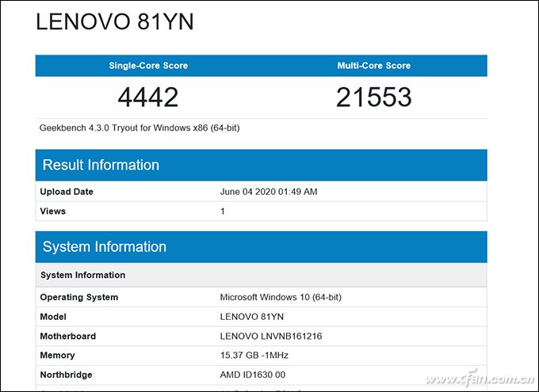Select the multi-core score value 21553
Image resolution: width=539 pixels, height=392 pixels.
(x=374, y=97)
